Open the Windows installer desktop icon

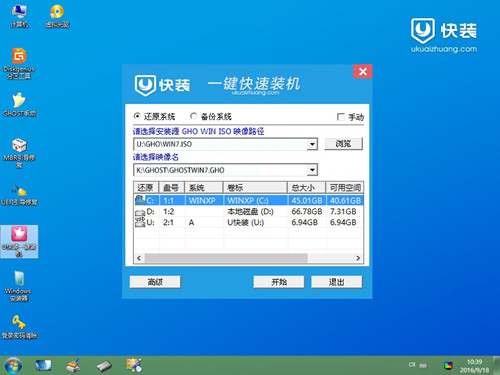tap(19, 286)
